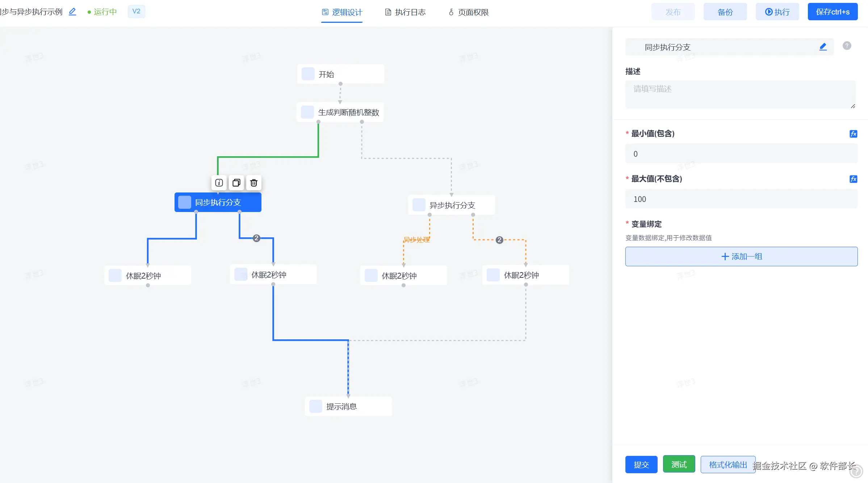Click the 执行 run button
This screenshot has width=868, height=483.
(777, 12)
